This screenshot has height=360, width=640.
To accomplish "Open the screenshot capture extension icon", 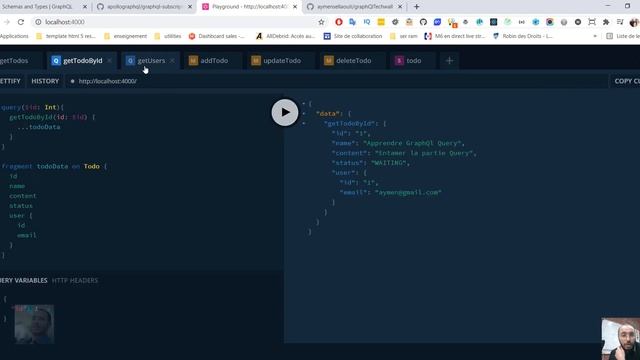I will click(592, 22).
